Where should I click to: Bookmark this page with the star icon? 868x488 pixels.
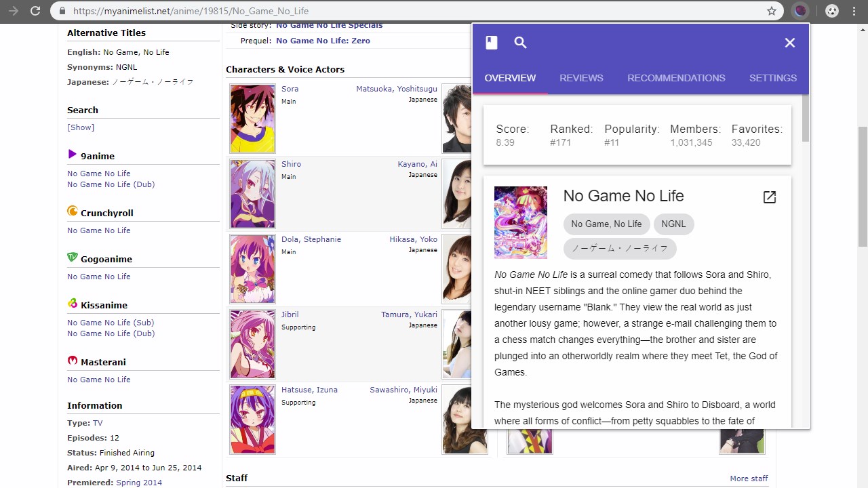(772, 11)
